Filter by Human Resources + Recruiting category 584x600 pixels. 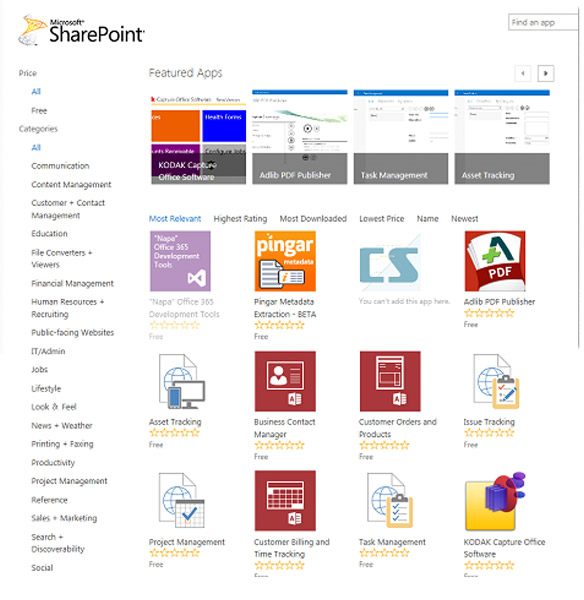pos(68,308)
